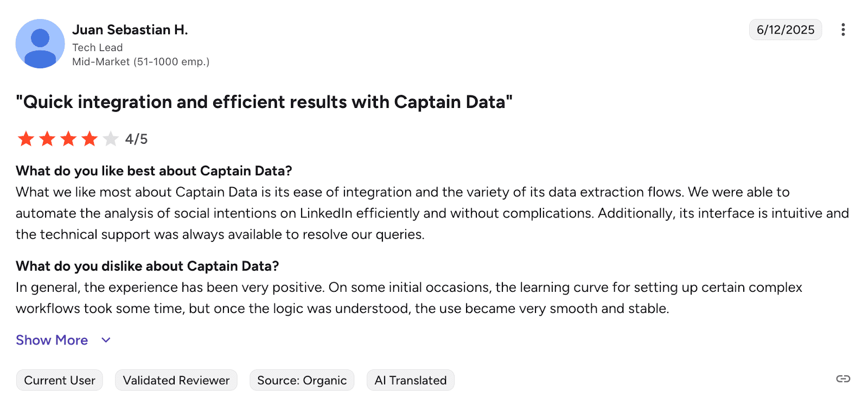Screen dimensions: 868x403
Task: Click the review title about quick integration
Action: click(x=264, y=102)
